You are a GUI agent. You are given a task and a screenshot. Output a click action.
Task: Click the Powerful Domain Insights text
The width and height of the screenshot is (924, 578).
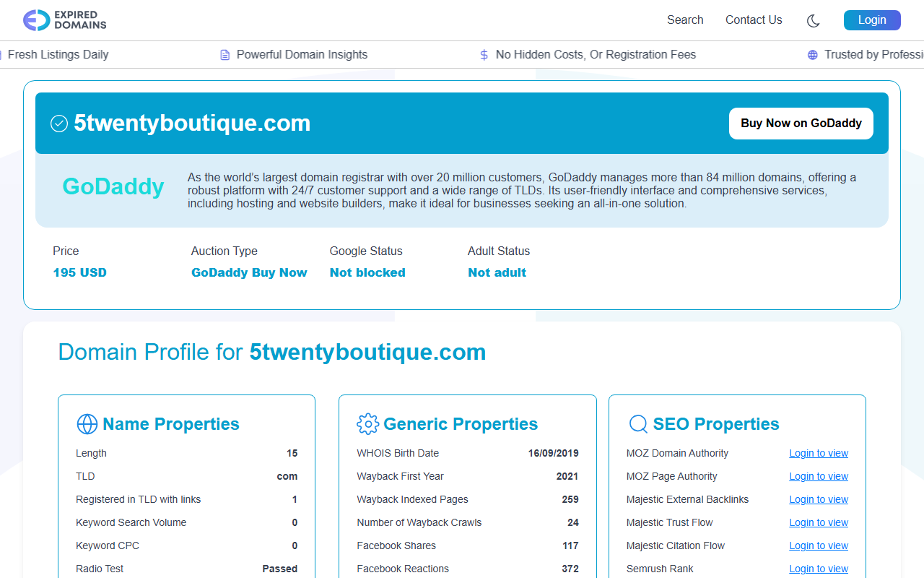click(x=302, y=55)
